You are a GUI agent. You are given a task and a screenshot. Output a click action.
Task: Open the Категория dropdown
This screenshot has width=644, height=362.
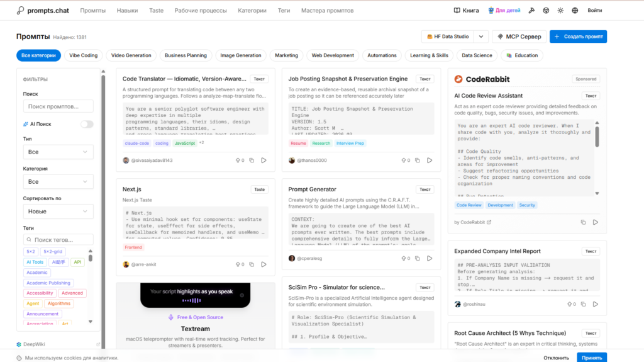tap(58, 181)
